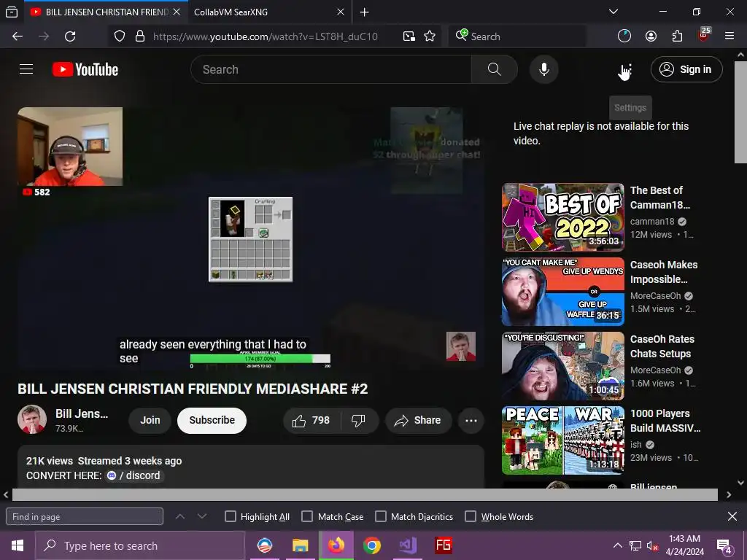This screenshot has height=560, width=747.
Task: Open Firefox View icon in tab bar
Action: (x=12, y=12)
